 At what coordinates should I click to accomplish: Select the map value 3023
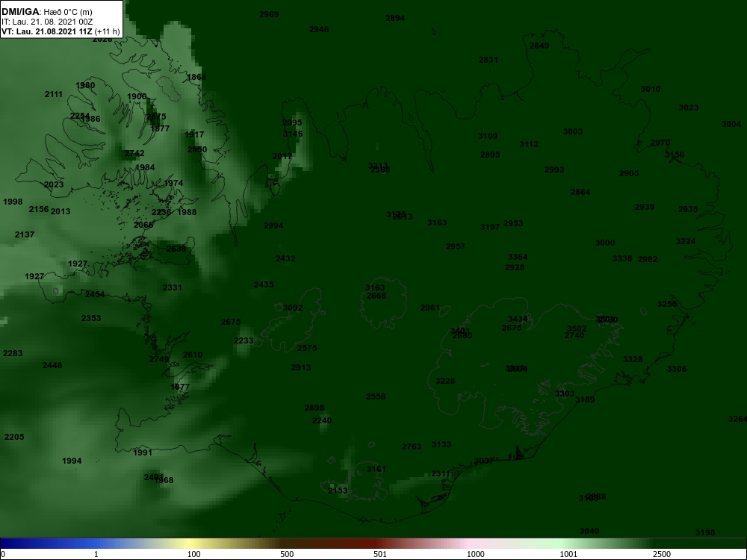pos(689,108)
